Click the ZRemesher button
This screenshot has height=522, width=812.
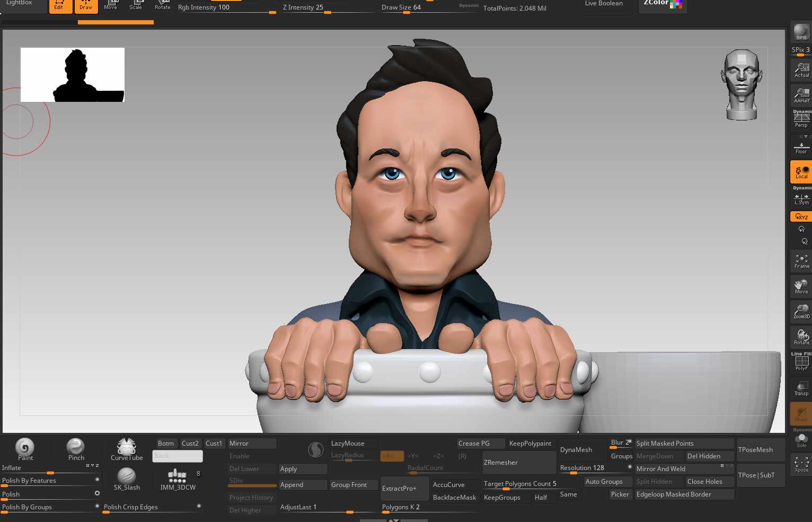(x=519, y=463)
